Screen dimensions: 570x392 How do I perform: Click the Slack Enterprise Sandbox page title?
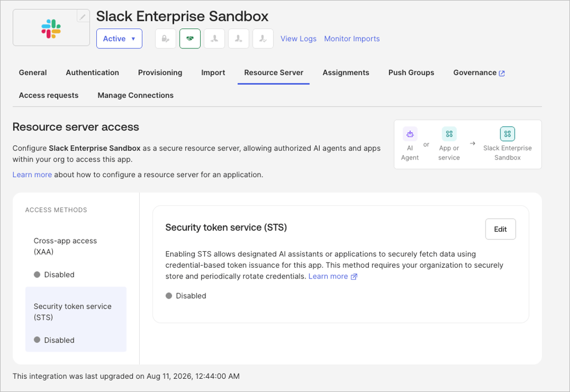(182, 17)
